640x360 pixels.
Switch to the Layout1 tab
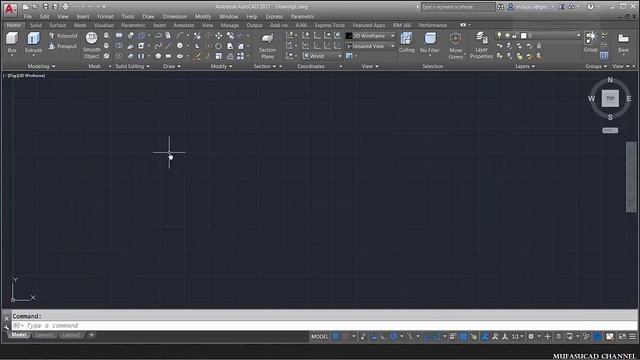pyautogui.click(x=44, y=335)
